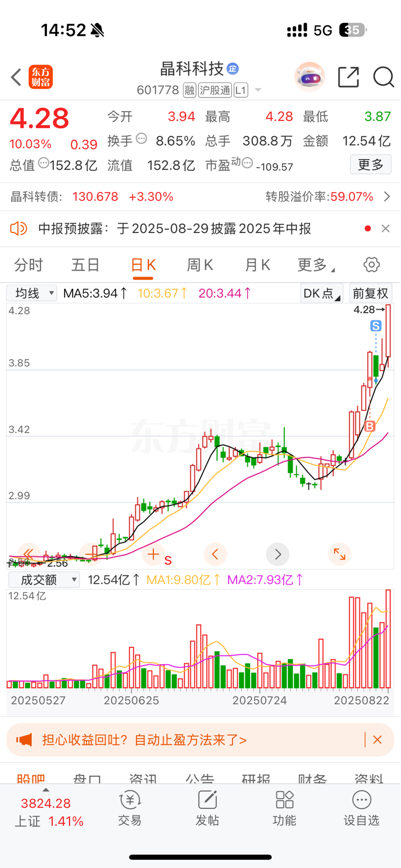Switch to the 五日 tab
Image resolution: width=401 pixels, height=868 pixels.
(86, 265)
